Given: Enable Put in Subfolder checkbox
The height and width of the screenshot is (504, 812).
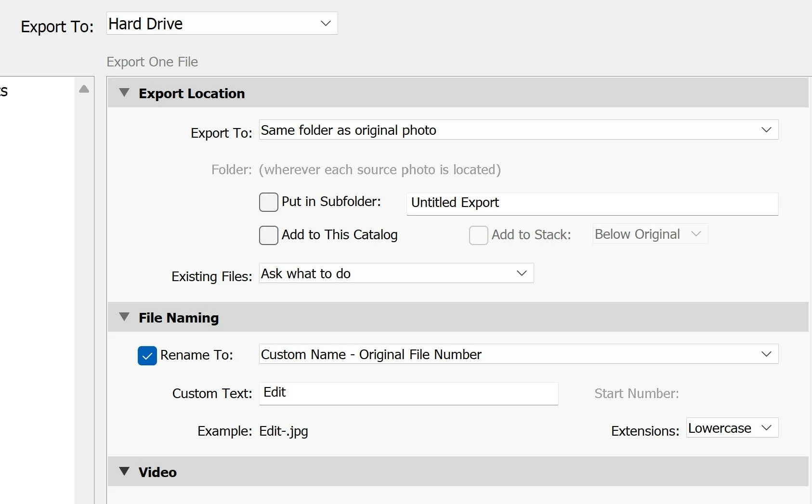Looking at the screenshot, I should (268, 202).
